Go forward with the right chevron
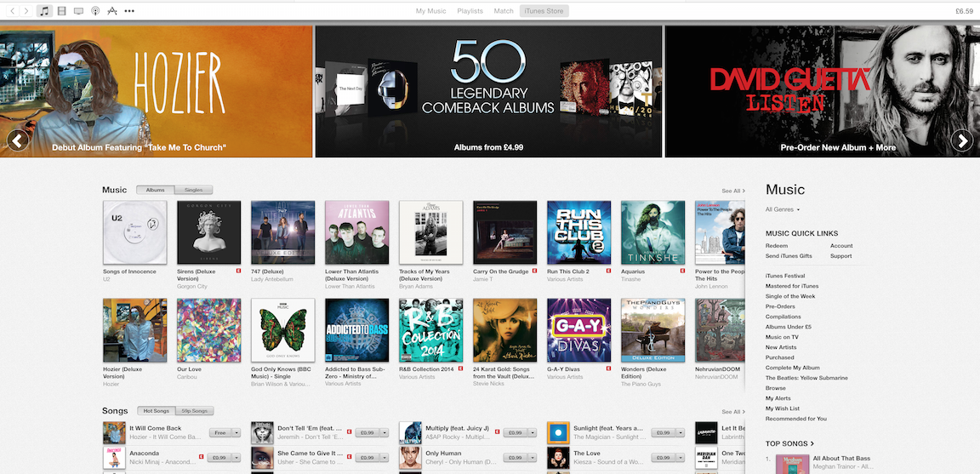The width and height of the screenshot is (980, 474). (26, 10)
